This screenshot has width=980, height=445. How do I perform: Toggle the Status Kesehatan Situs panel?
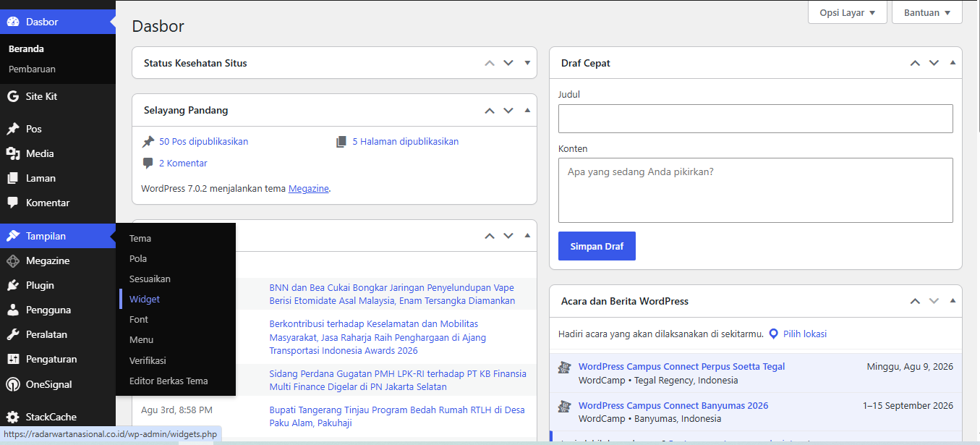527,63
